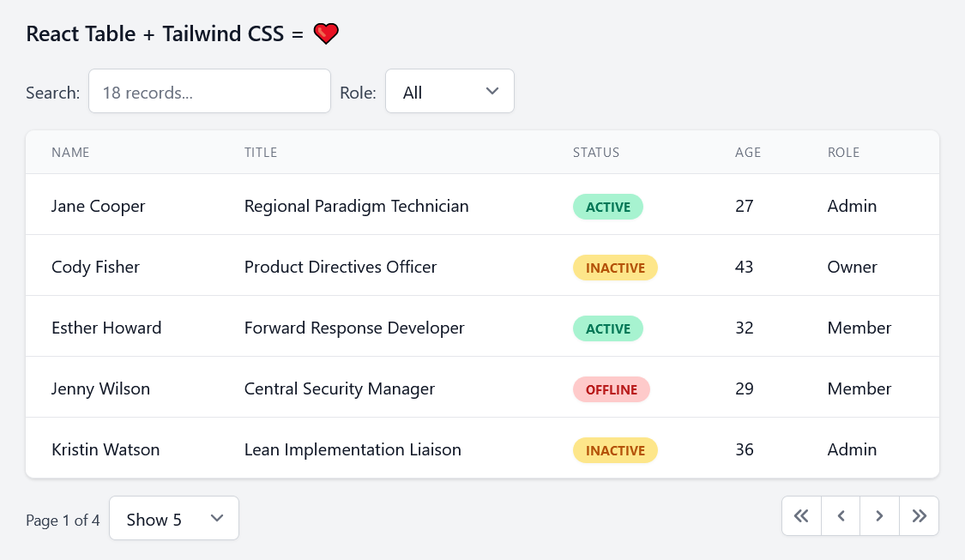Click the red heart emoji in heading
The height and width of the screenshot is (560, 965).
(326, 33)
